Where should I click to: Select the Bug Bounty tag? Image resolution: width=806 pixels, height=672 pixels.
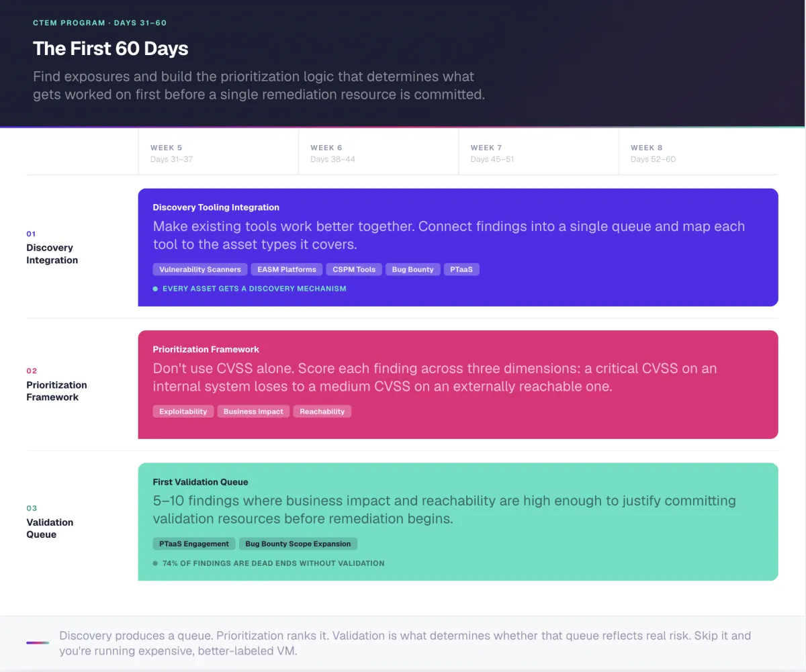click(413, 269)
